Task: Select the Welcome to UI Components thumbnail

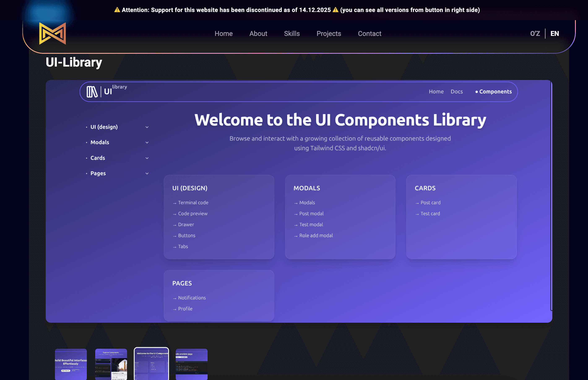Action: click(151, 364)
